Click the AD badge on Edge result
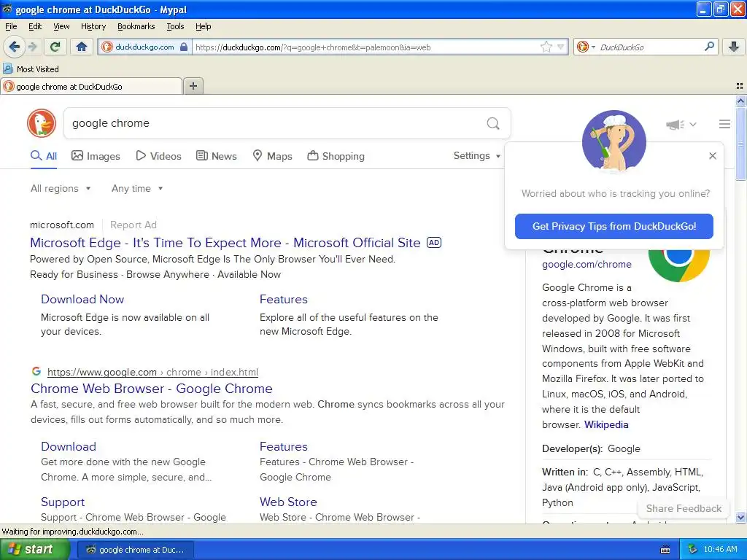Image resolution: width=747 pixels, height=560 pixels. 434,242
